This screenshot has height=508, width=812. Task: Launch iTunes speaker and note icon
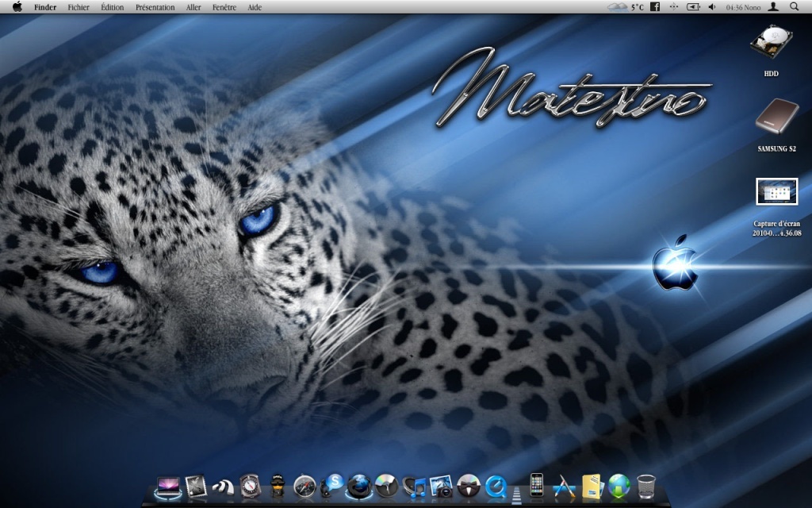(414, 487)
